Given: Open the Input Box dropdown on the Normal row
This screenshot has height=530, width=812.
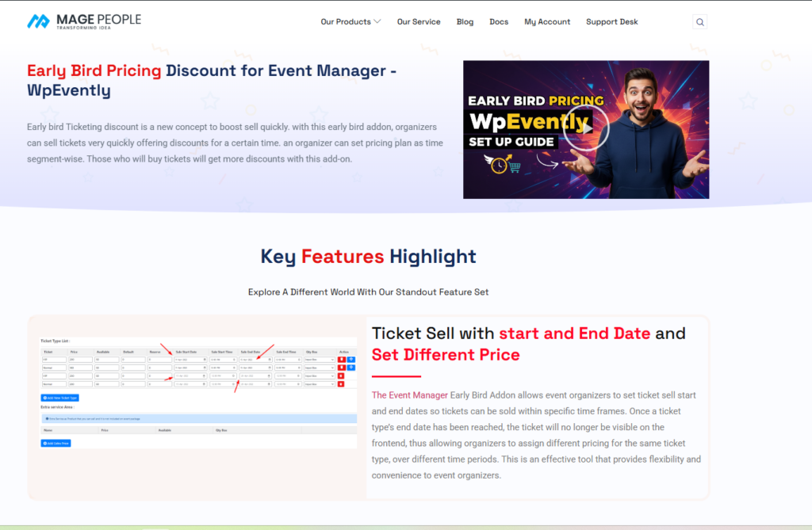Looking at the screenshot, I should point(319,367).
